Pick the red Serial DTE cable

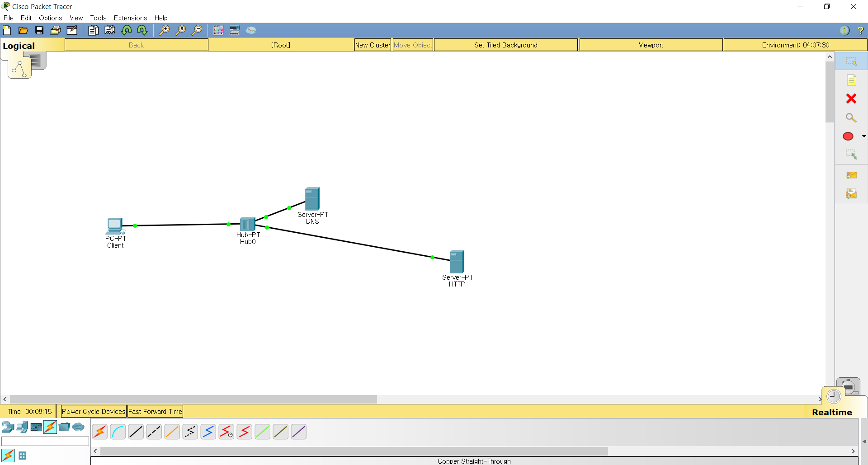coord(245,432)
